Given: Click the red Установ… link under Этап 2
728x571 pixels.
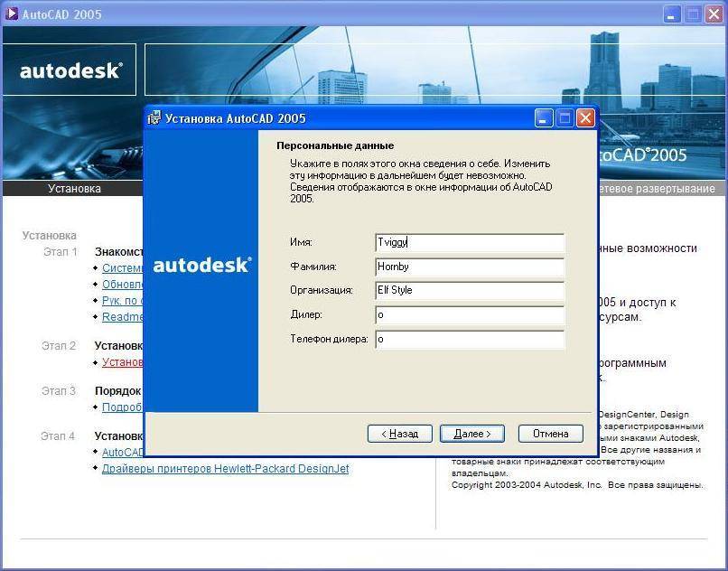Looking at the screenshot, I should 123,362.
